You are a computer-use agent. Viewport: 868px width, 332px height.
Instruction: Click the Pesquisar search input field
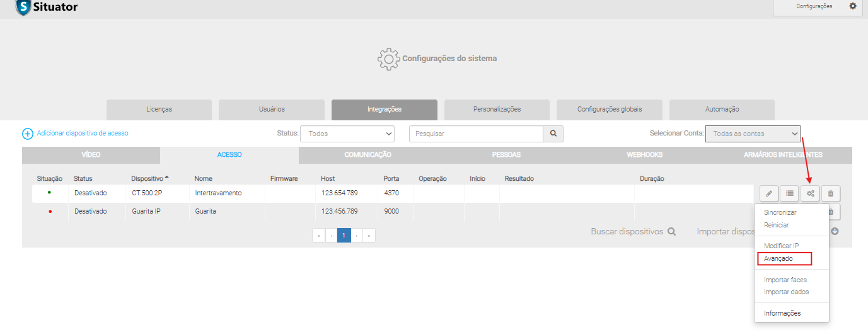click(476, 134)
